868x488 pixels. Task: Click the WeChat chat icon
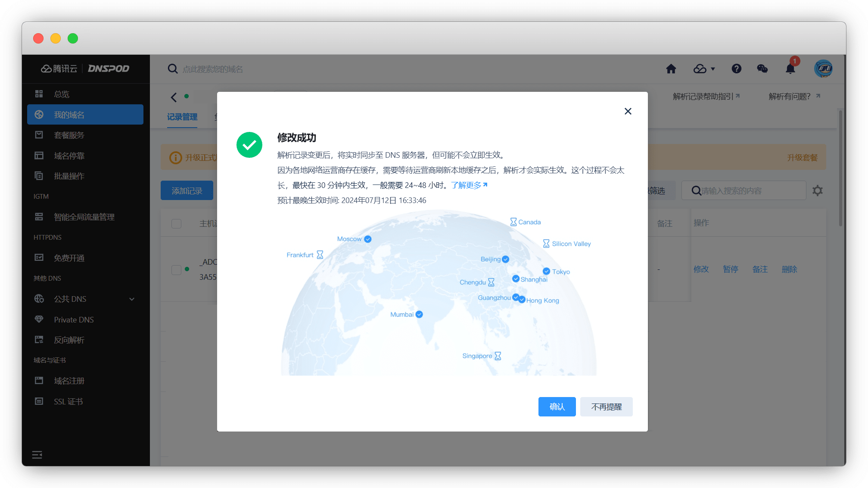762,69
